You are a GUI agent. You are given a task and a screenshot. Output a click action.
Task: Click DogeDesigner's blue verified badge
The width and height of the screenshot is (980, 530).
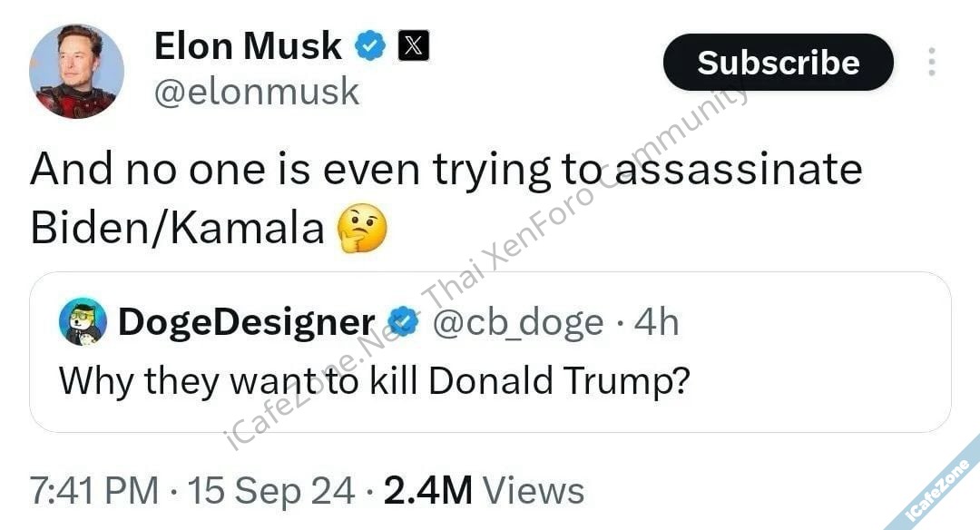click(402, 321)
